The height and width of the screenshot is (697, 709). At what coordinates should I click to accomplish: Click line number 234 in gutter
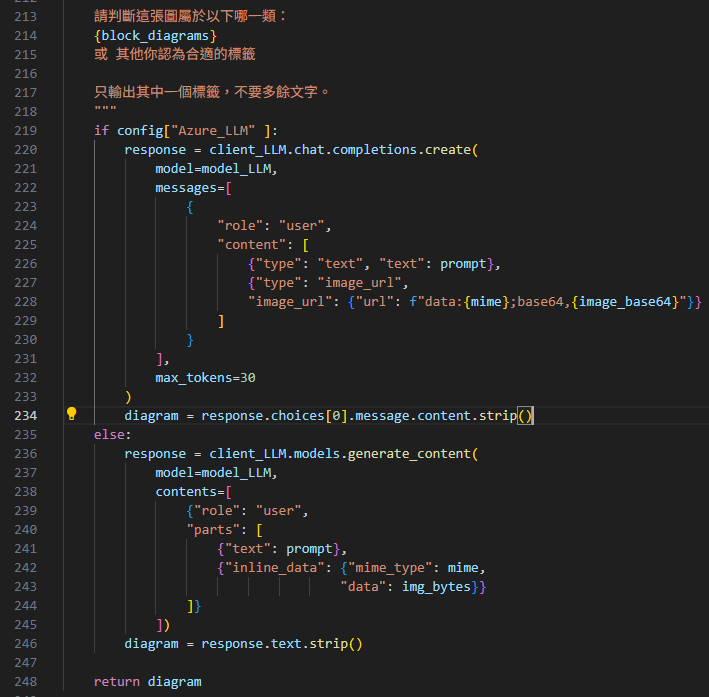26,416
